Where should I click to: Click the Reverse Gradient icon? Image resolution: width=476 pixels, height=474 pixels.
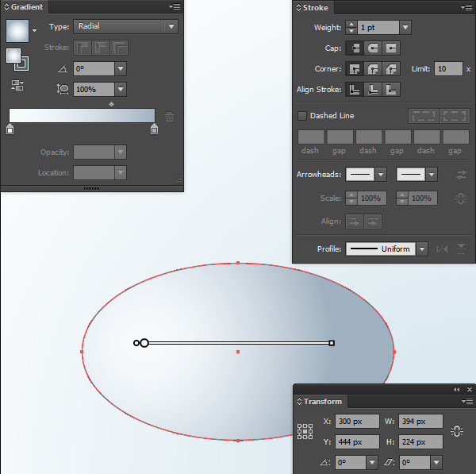pyautogui.click(x=17, y=86)
